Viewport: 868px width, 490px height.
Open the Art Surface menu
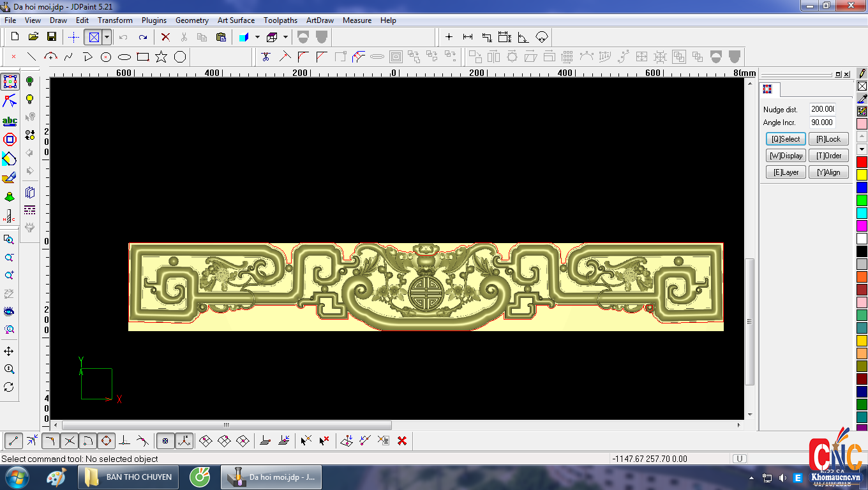pos(236,20)
